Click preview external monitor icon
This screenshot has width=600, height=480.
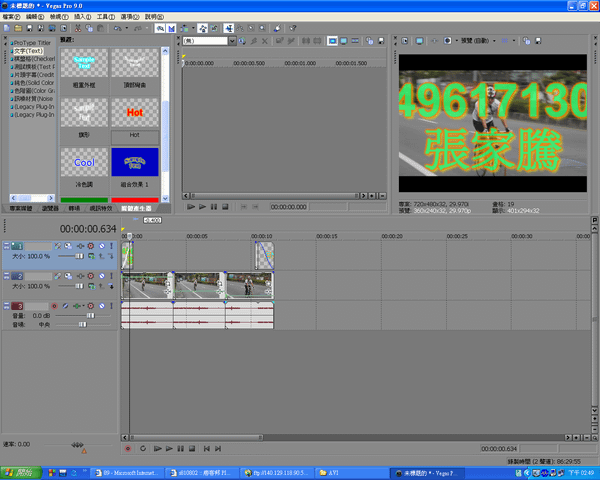pyautogui.click(x=419, y=41)
